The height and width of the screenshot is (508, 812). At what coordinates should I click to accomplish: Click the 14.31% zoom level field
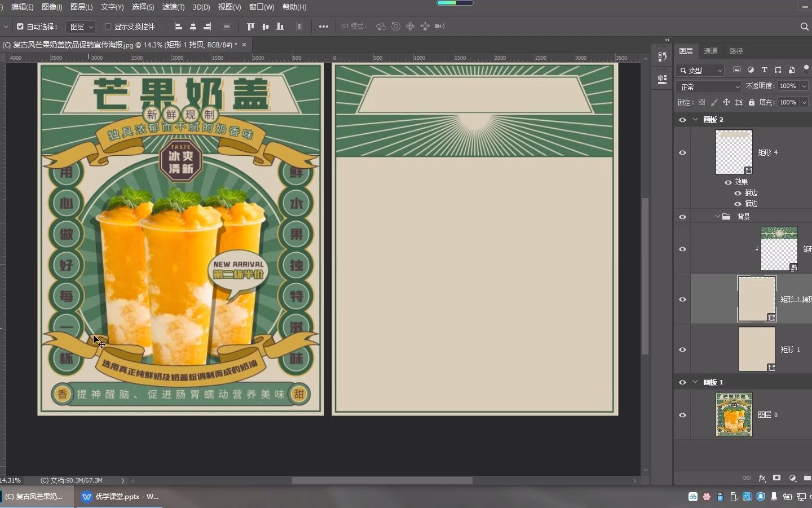[11, 480]
